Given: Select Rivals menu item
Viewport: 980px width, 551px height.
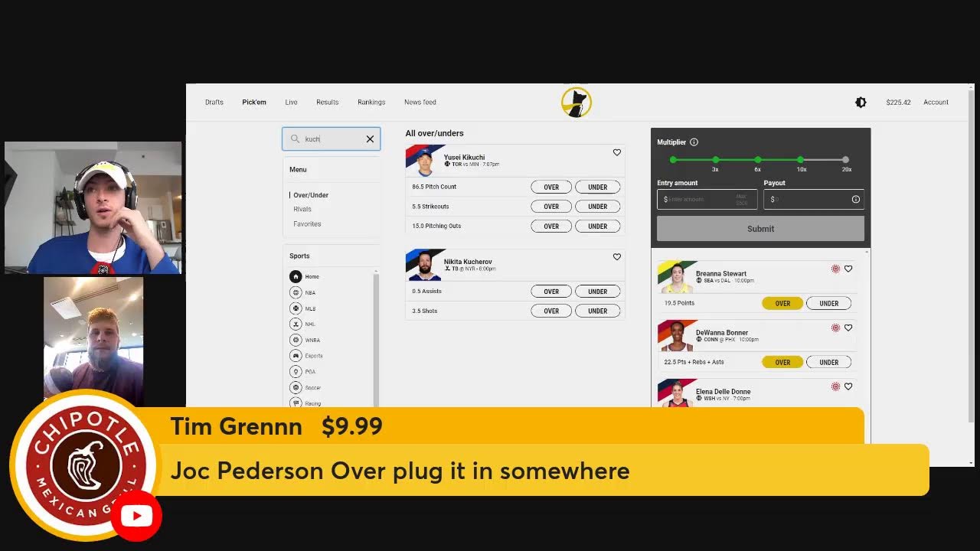Looking at the screenshot, I should click(302, 209).
